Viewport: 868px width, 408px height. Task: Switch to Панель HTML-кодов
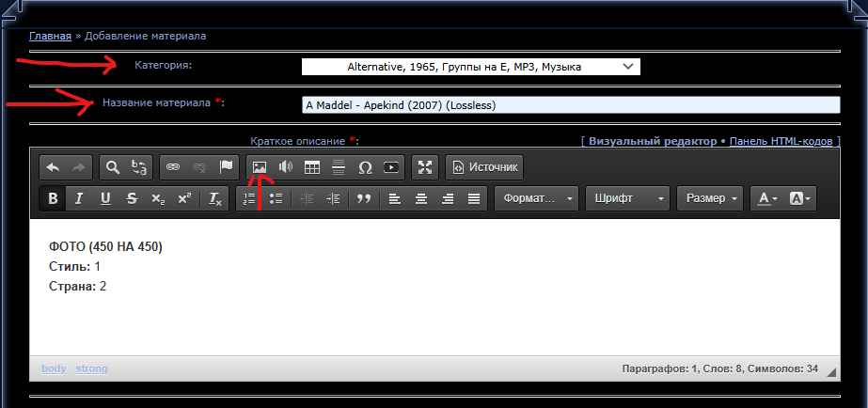pos(781,141)
